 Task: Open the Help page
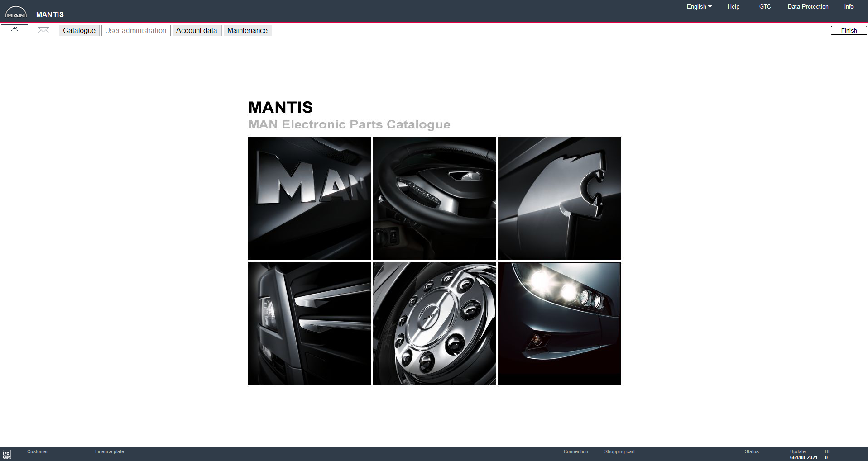733,6
